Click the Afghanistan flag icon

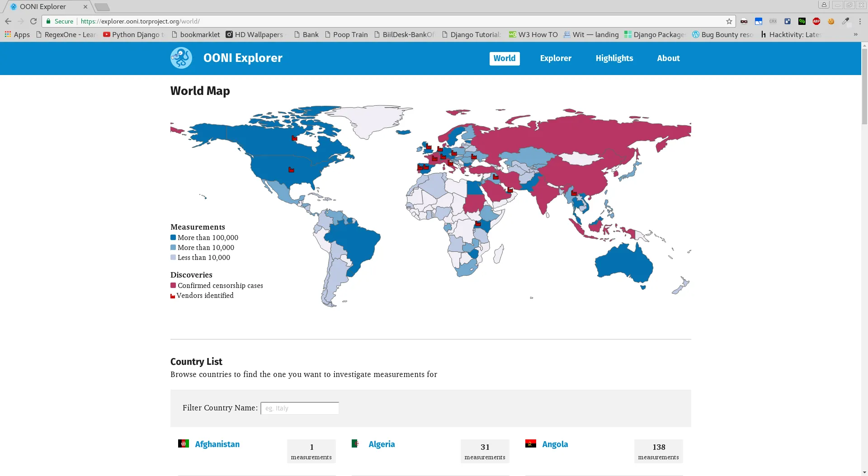click(184, 443)
